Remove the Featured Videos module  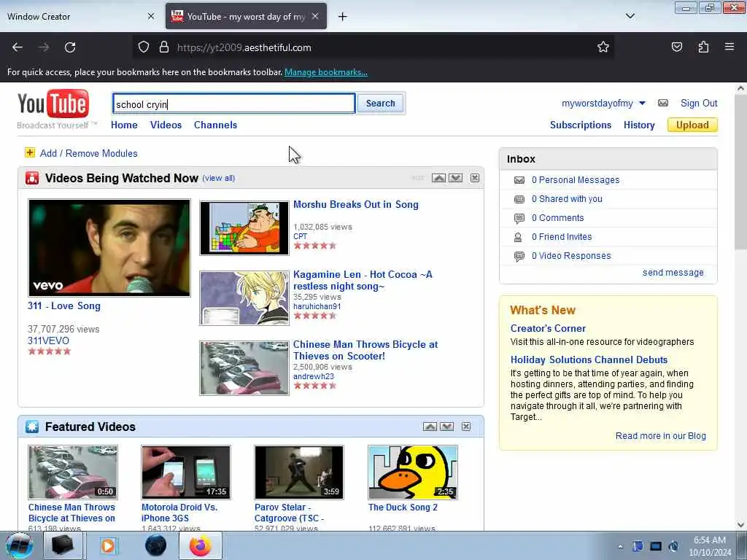point(466,426)
